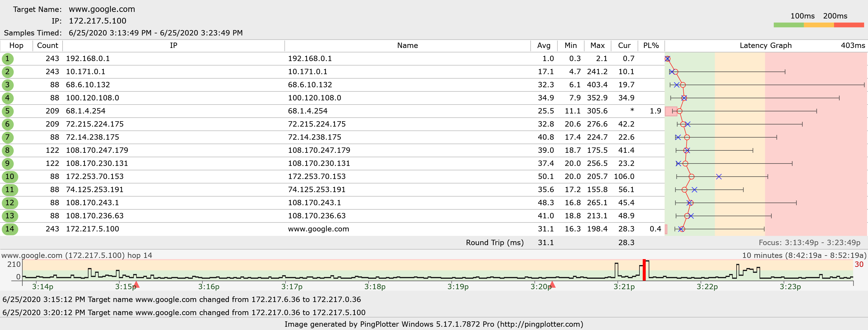Click the IP cell 72.215.224.175

tap(95, 124)
